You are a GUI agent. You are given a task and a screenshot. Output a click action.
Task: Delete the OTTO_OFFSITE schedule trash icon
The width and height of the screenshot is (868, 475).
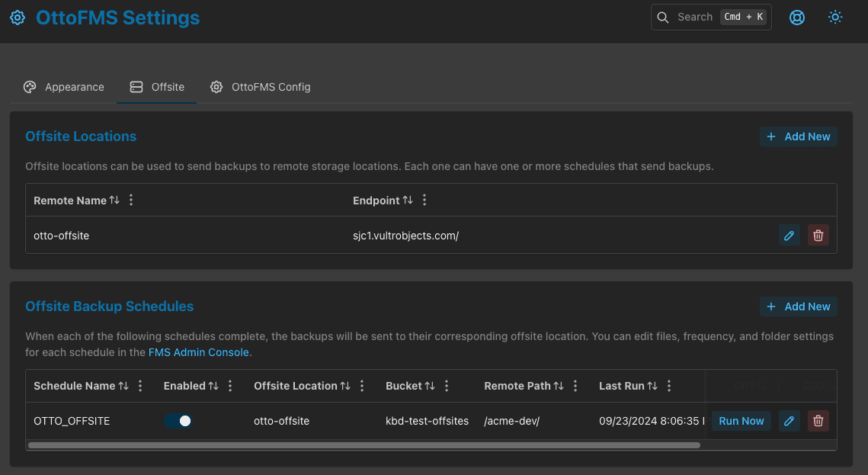818,421
